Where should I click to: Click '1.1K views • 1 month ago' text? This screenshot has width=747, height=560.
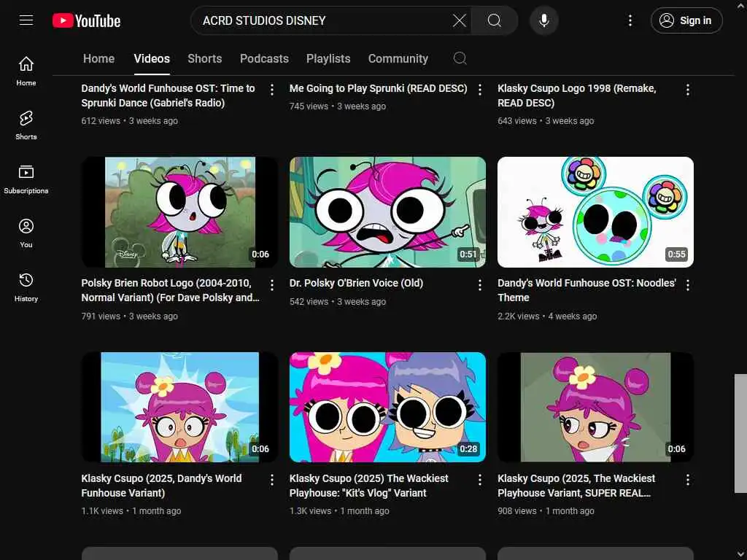click(x=131, y=511)
